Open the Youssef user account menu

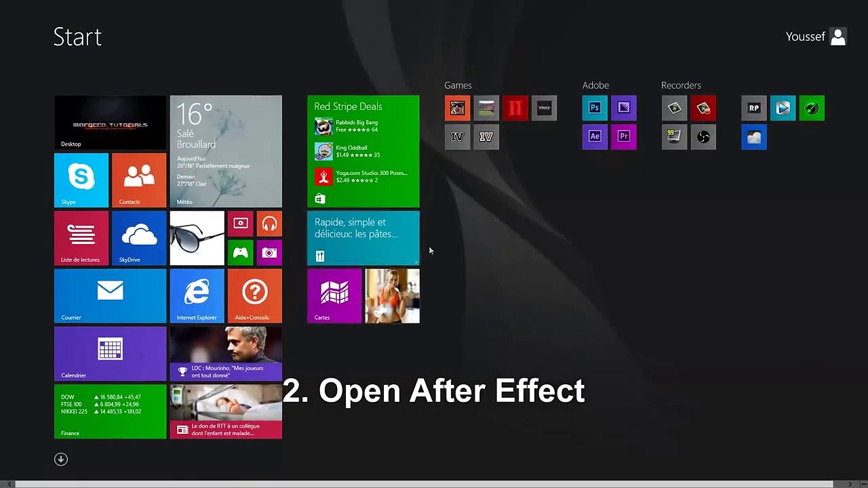click(x=816, y=37)
